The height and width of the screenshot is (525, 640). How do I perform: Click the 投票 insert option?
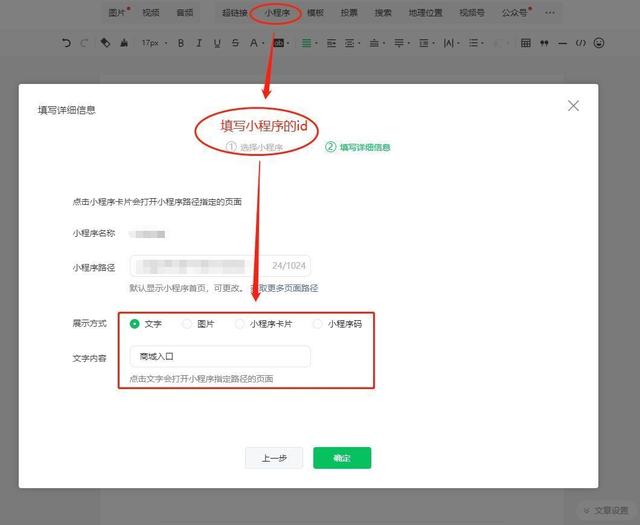click(x=349, y=13)
